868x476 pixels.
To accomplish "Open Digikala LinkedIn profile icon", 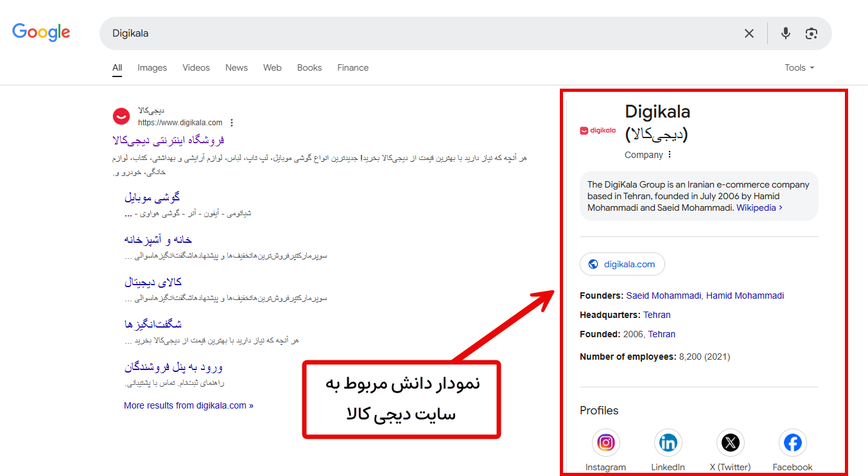I will pos(668,443).
